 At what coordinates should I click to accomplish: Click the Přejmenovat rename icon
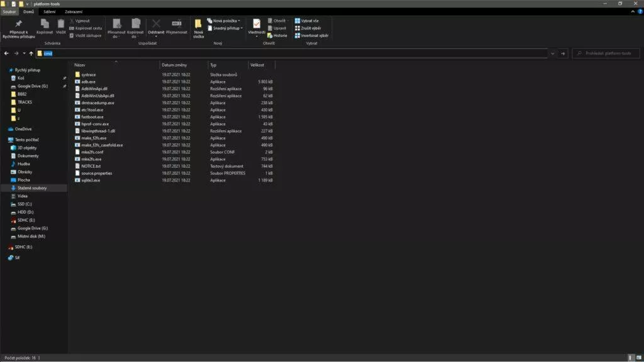[x=177, y=25]
